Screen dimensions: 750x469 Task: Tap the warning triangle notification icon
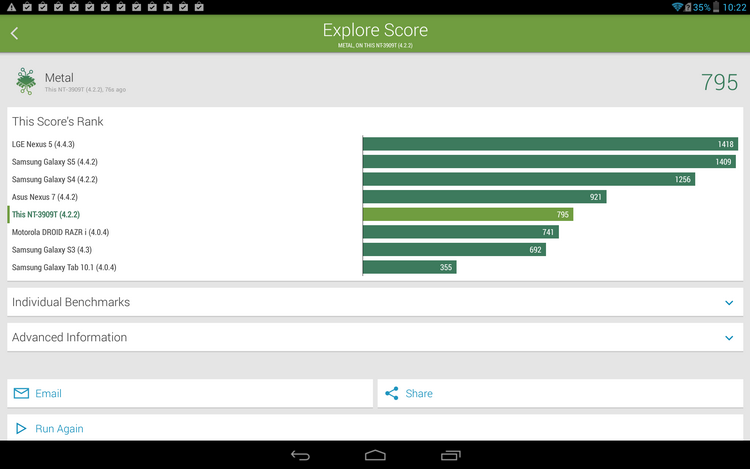[11, 7]
